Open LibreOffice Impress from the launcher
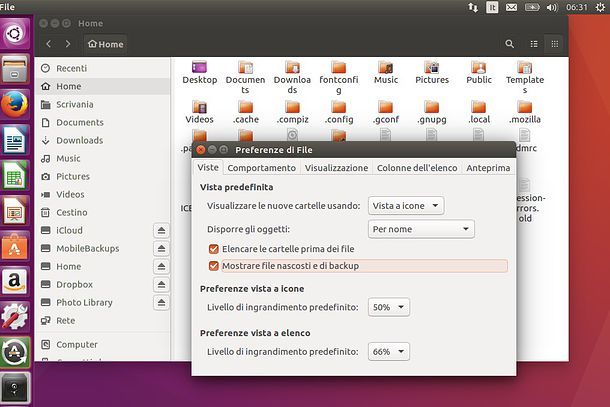The image size is (610, 407). tap(14, 211)
